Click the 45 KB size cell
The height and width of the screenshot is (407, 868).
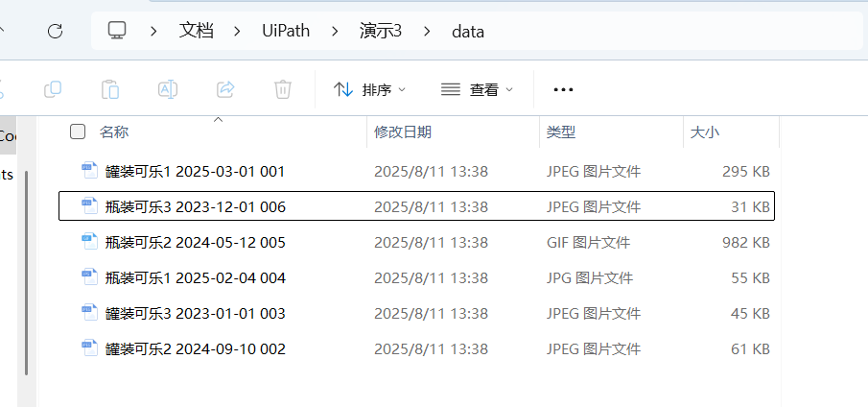point(750,314)
